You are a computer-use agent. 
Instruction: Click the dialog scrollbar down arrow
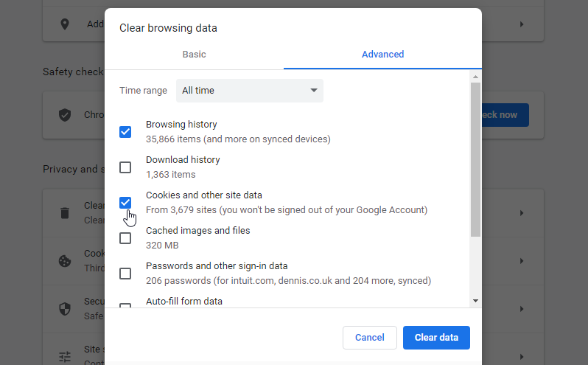(475, 301)
